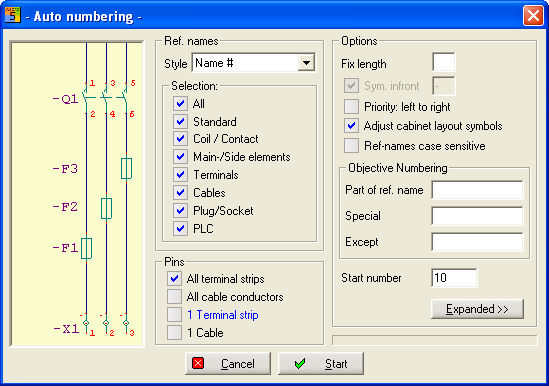Toggle the Terminals checkbox
Screen dimensions: 549x386
coord(180,174)
